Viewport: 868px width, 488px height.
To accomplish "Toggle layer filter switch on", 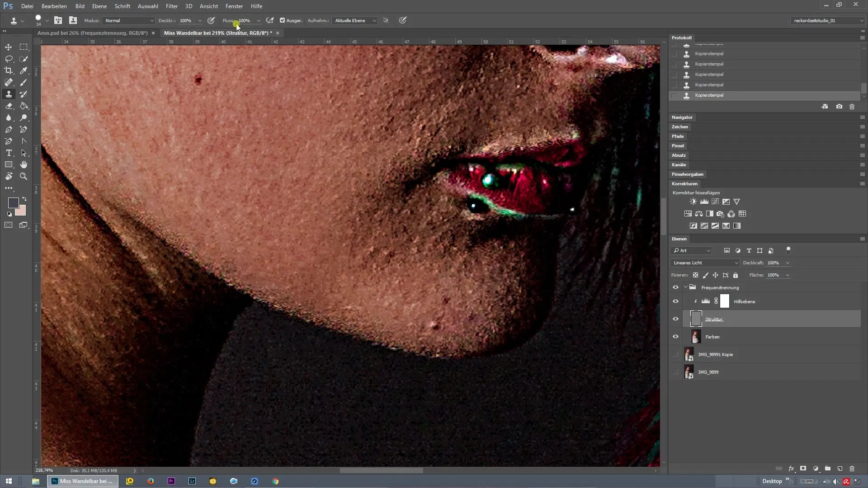I will [x=788, y=250].
